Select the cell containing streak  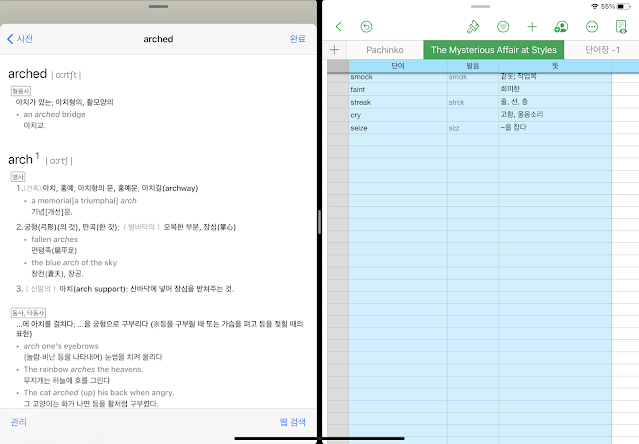(398, 102)
